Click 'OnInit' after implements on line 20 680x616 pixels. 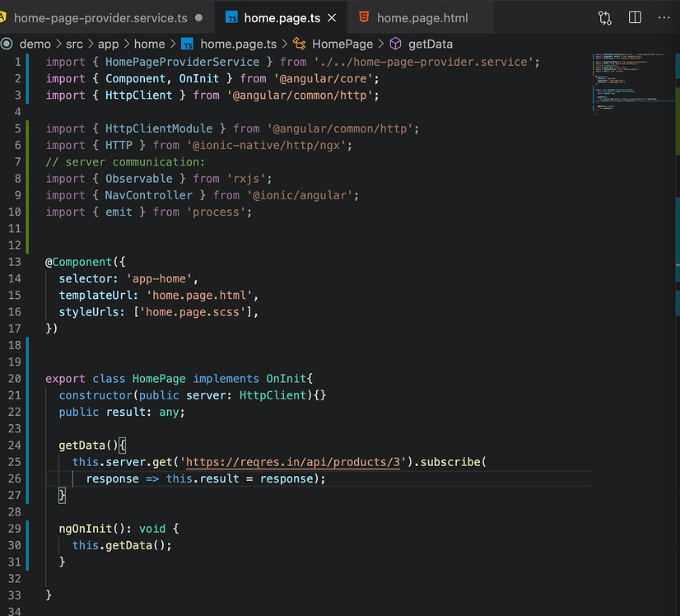pyautogui.click(x=286, y=379)
